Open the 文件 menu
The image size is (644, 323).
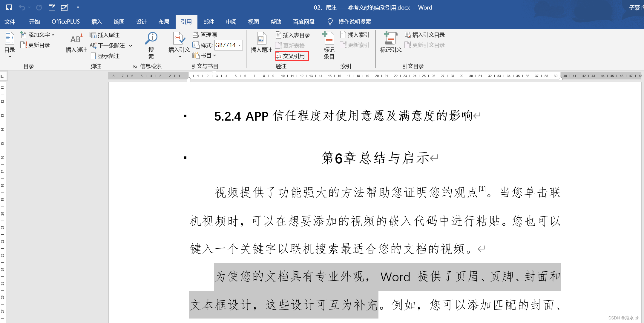[10, 22]
